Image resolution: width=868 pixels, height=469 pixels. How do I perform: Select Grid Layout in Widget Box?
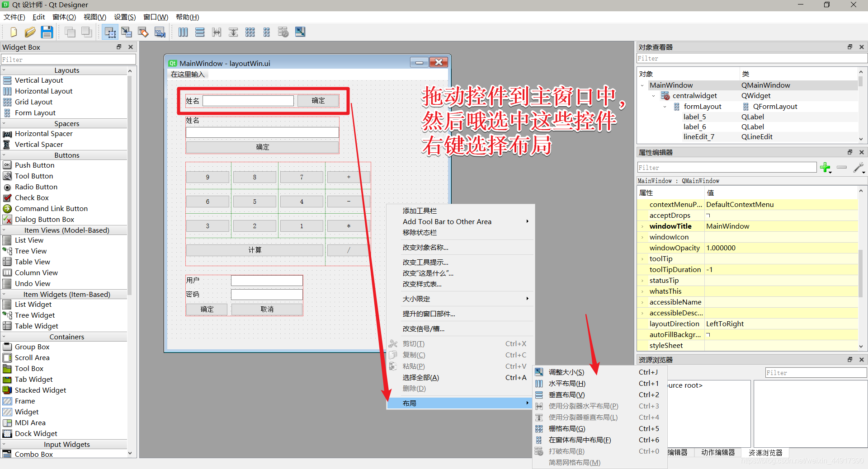(x=33, y=102)
